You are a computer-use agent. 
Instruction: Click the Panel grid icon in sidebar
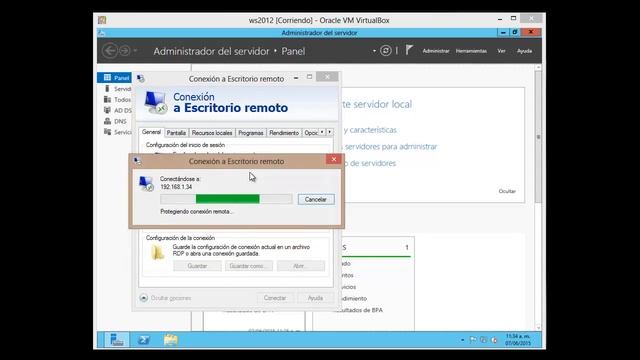107,77
